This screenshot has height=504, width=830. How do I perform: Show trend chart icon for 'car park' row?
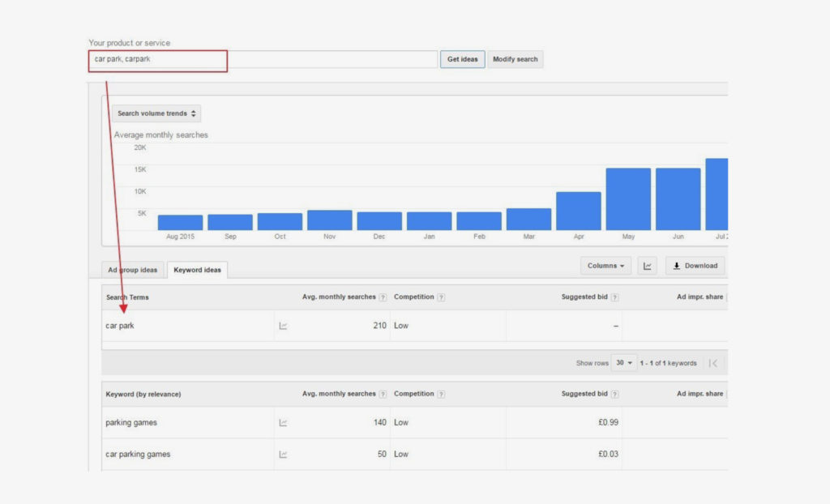point(283,326)
